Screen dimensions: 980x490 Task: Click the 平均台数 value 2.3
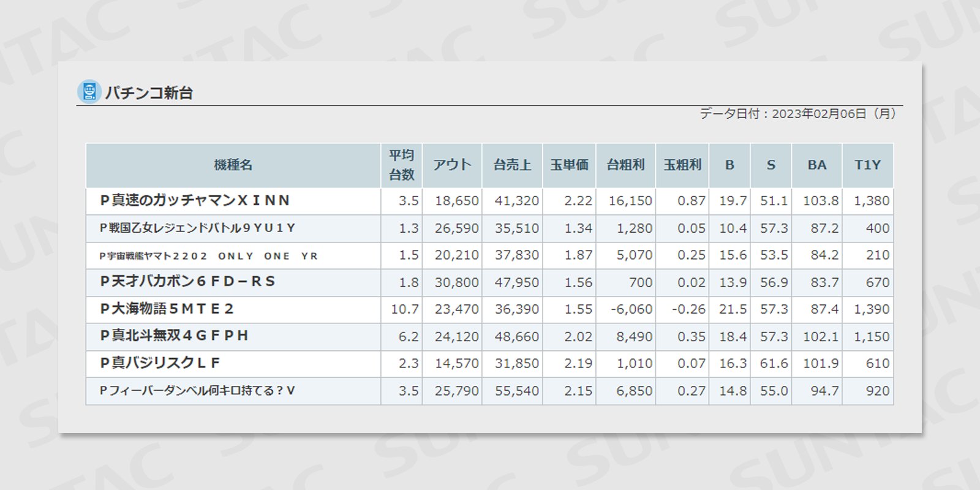[x=409, y=364]
